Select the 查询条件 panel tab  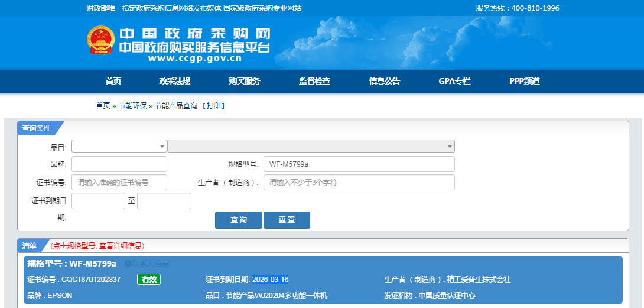tap(36, 128)
